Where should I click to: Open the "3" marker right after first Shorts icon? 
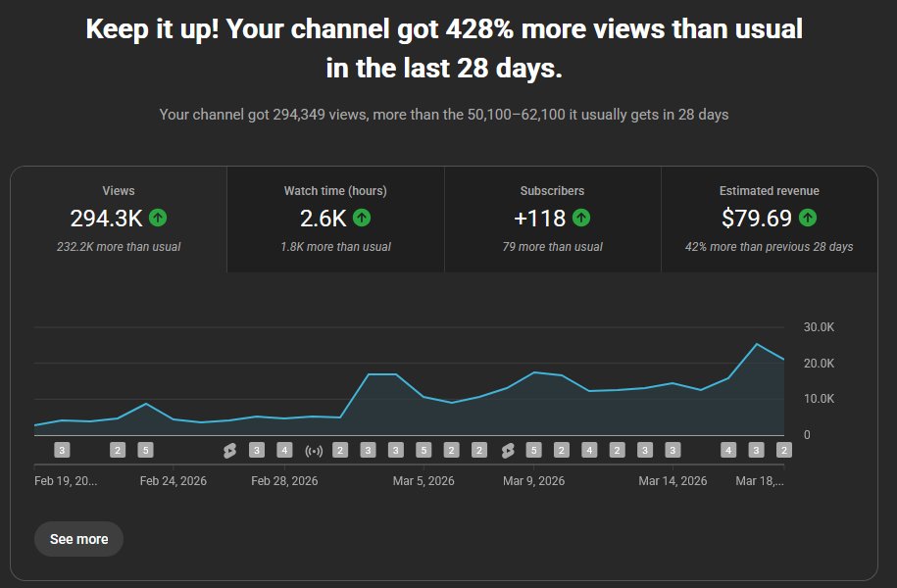point(256,450)
